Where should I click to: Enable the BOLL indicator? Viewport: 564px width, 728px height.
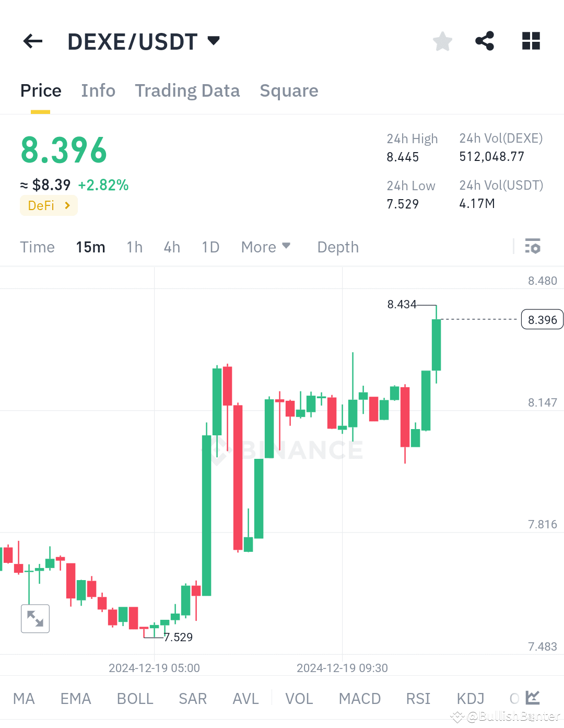pyautogui.click(x=135, y=698)
